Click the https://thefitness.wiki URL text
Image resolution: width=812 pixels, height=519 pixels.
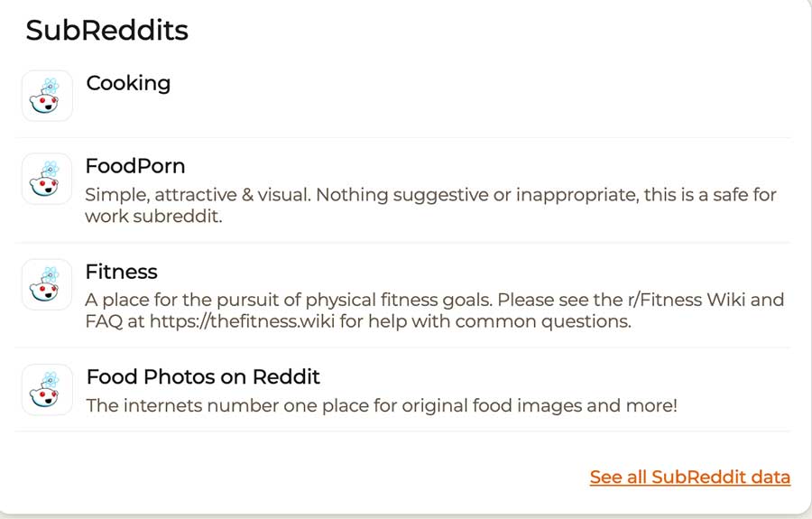tap(252, 321)
